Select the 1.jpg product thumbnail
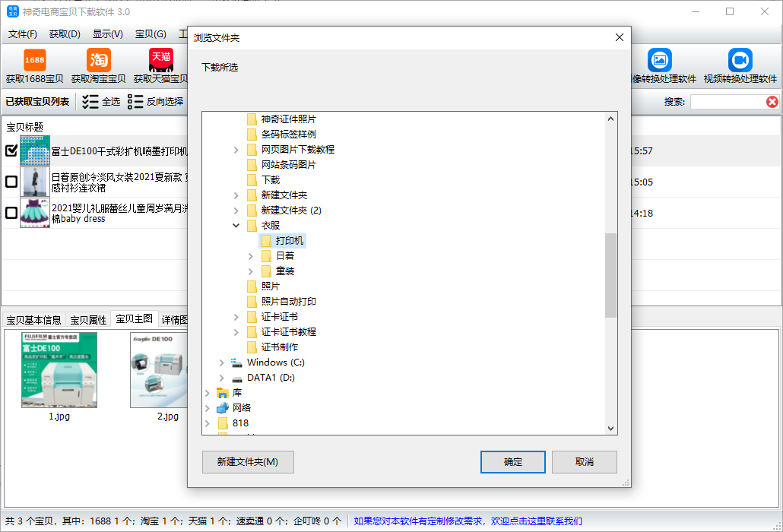 [49, 371]
